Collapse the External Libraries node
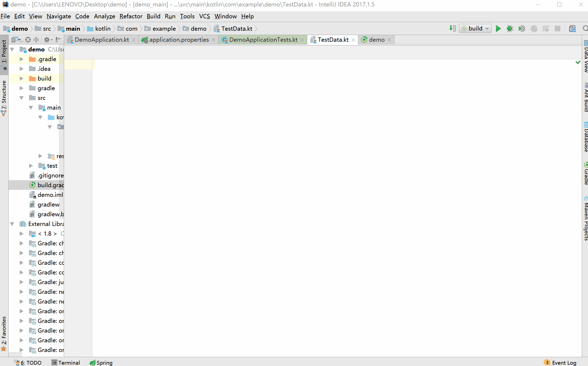Viewport: 588px width, 366px height. [12, 224]
